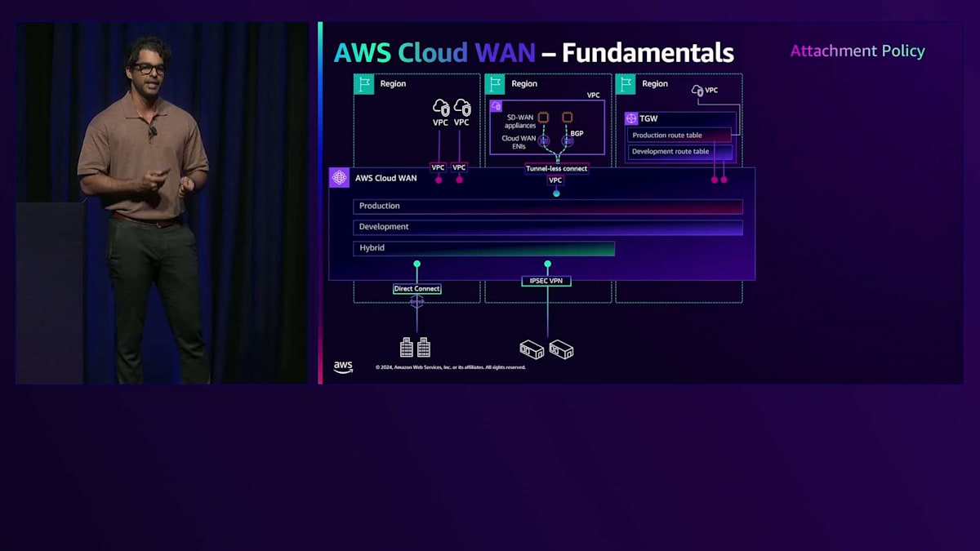Select the AWS Cloud WAN globe icon
Screen dimensions: 980x551
339,178
